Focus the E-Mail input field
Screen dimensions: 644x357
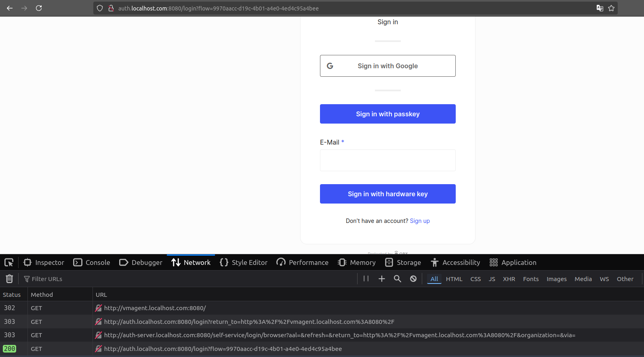coord(387,160)
